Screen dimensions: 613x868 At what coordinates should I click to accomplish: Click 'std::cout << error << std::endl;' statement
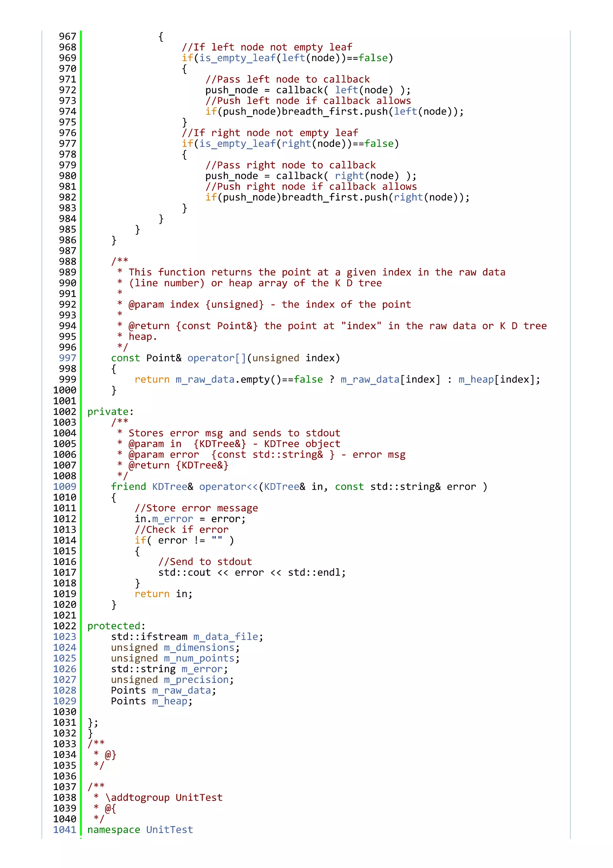pos(252,572)
